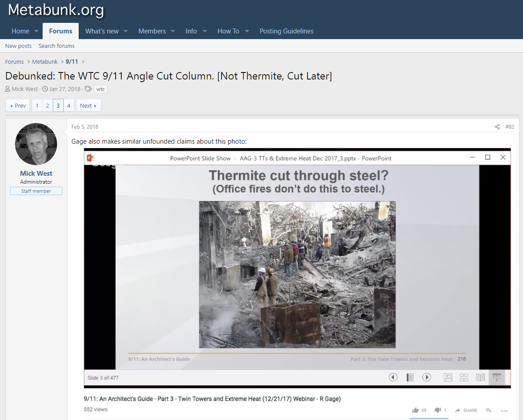
Task: Expand the What's new dropdown
Action: click(x=125, y=31)
